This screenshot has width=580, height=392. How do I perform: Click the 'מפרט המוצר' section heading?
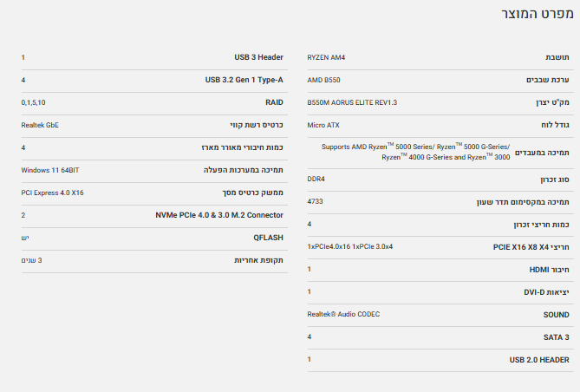click(538, 15)
